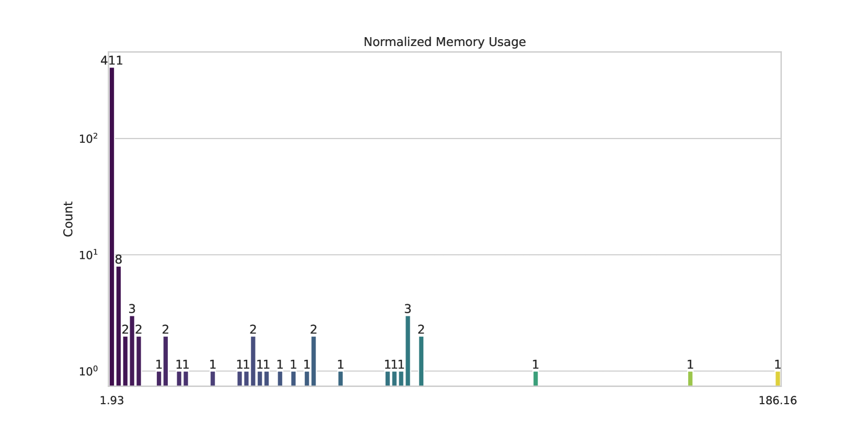Click the 1.93 x-axis tick label
This screenshot has height=434, width=868.
click(112, 401)
